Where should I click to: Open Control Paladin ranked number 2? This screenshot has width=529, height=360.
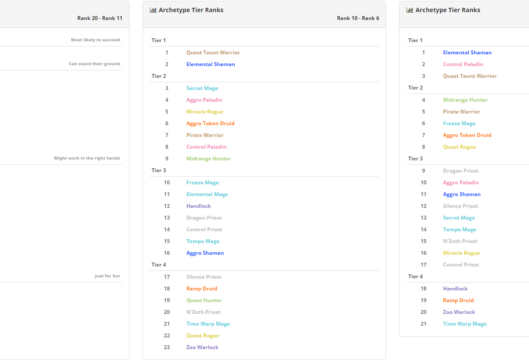point(463,64)
